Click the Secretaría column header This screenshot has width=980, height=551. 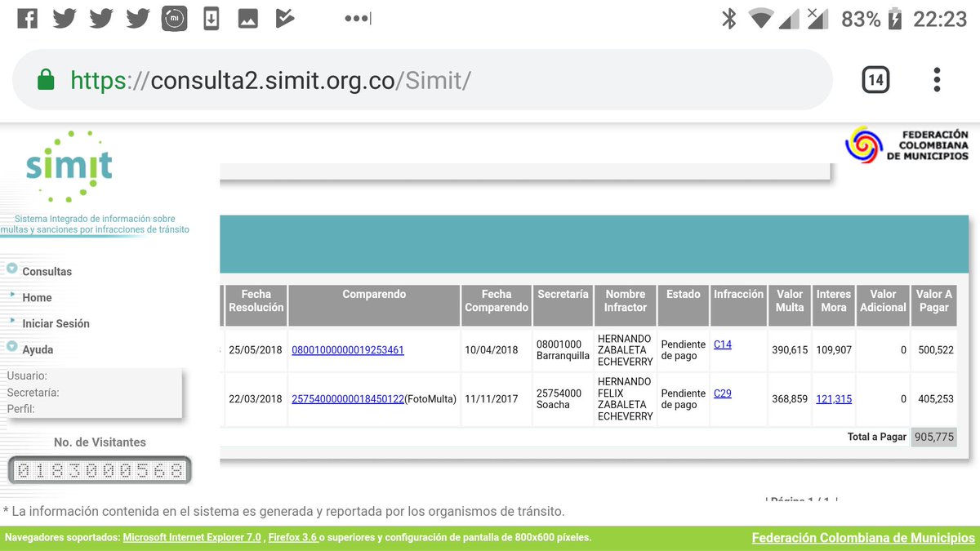coord(563,306)
